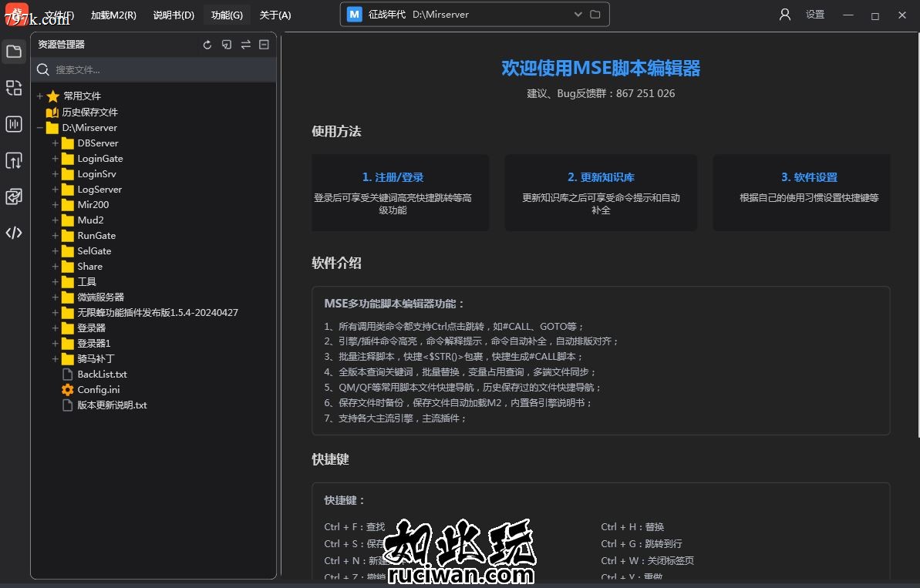Image resolution: width=920 pixels, height=588 pixels.
Task: Expand the 微端服务器 folder
Action: coord(56,297)
